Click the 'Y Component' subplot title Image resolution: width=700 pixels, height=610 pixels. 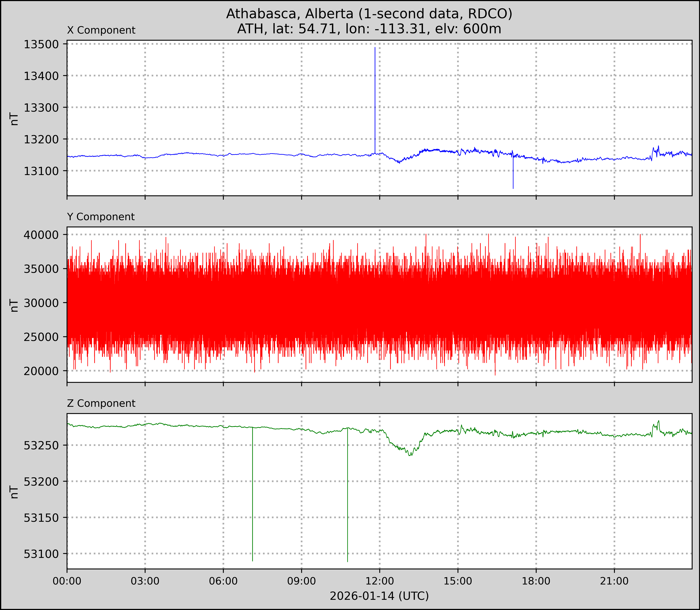pyautogui.click(x=101, y=217)
